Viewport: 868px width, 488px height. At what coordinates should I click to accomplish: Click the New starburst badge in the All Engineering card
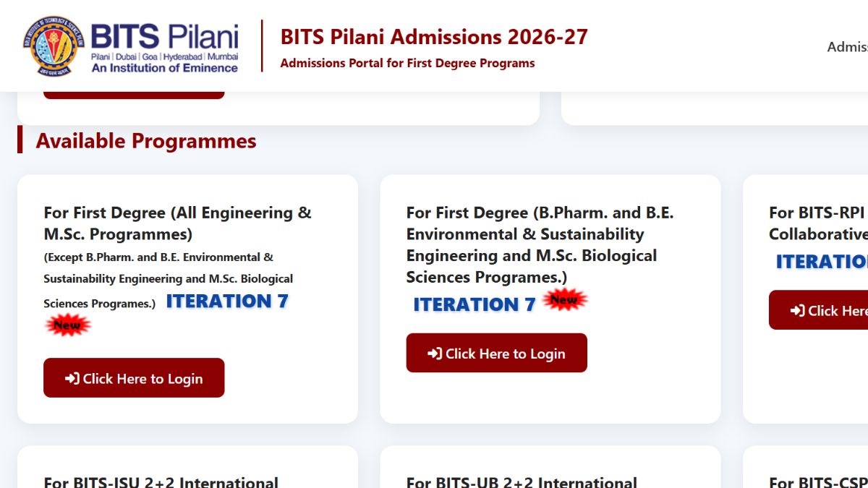(x=67, y=325)
